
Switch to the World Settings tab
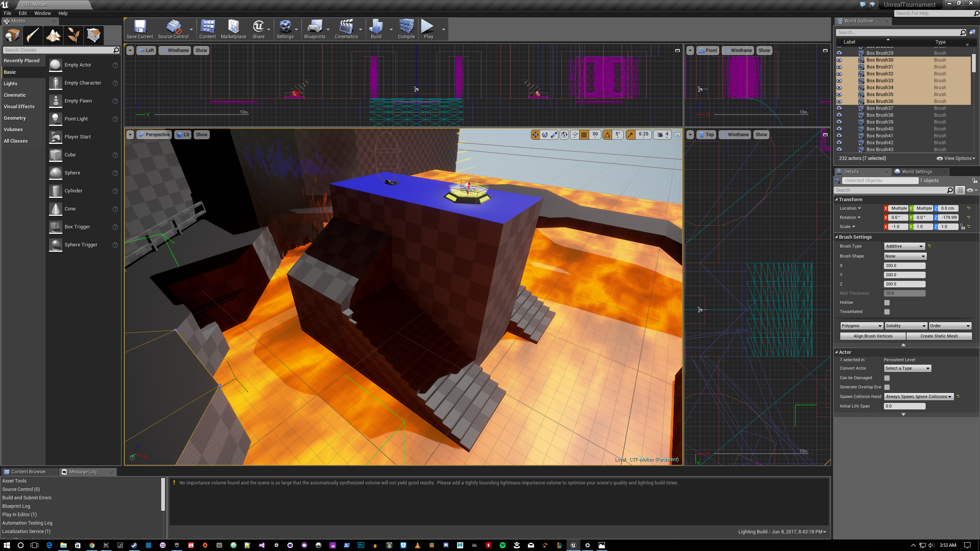(916, 172)
